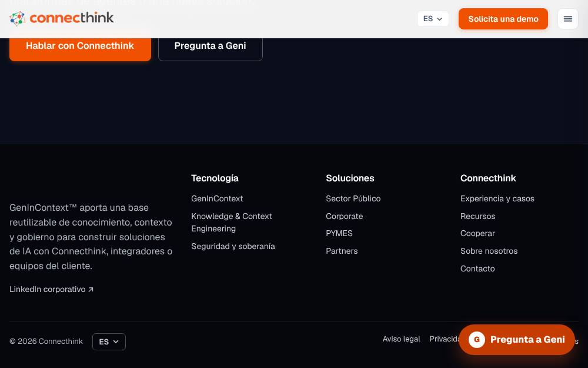588x368 pixels.
Task: Click the GenInContext™ footer description paragraph
Action: coord(91,237)
